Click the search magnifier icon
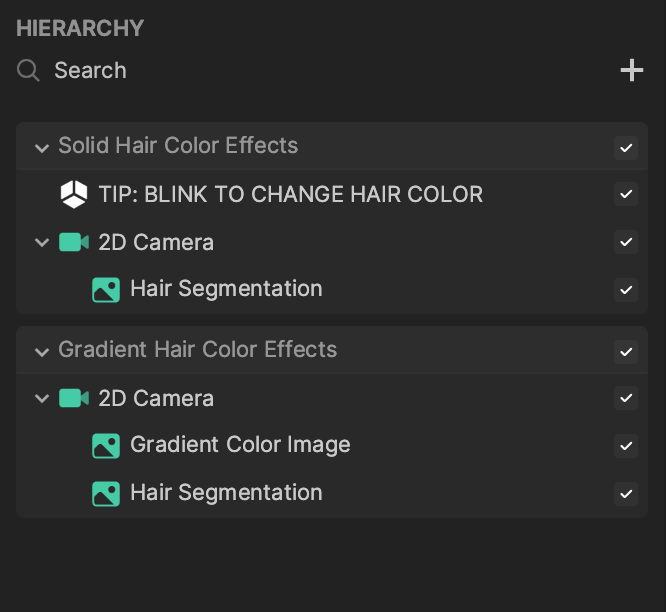Screen dimensions: 666x612 29,70
